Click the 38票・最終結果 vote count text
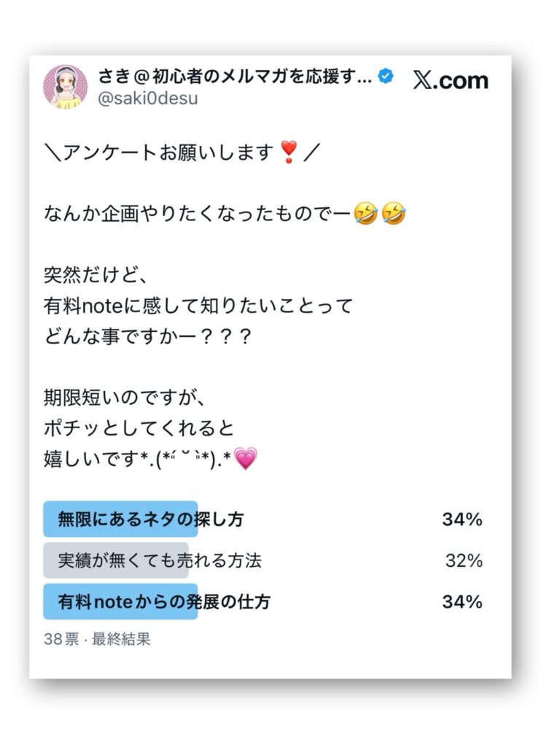Image resolution: width=560 pixels, height=747 pixels. click(x=97, y=639)
